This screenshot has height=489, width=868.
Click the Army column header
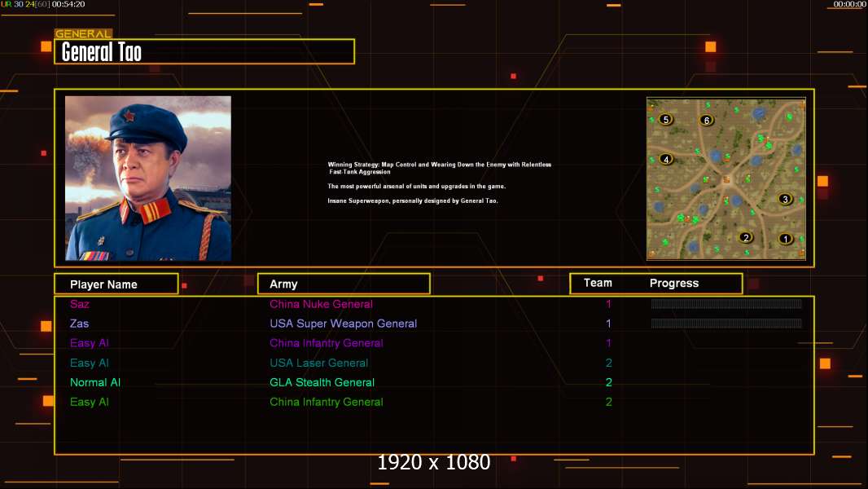tap(344, 284)
